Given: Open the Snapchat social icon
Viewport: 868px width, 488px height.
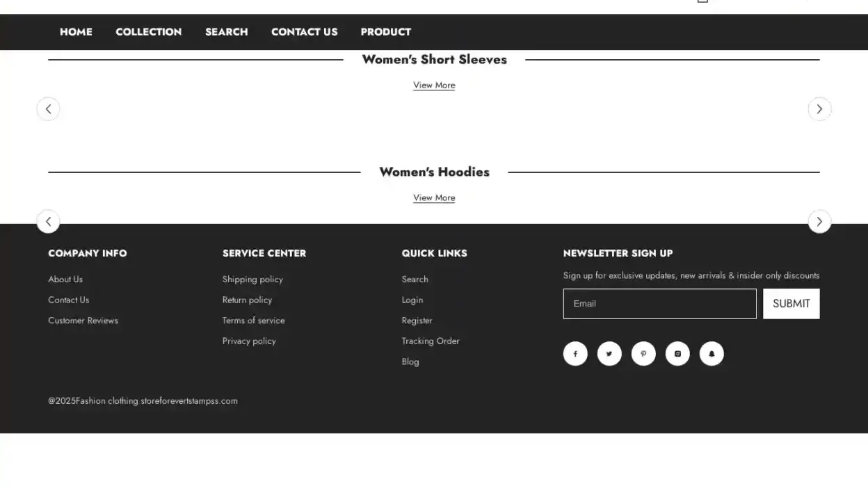Looking at the screenshot, I should tap(712, 353).
